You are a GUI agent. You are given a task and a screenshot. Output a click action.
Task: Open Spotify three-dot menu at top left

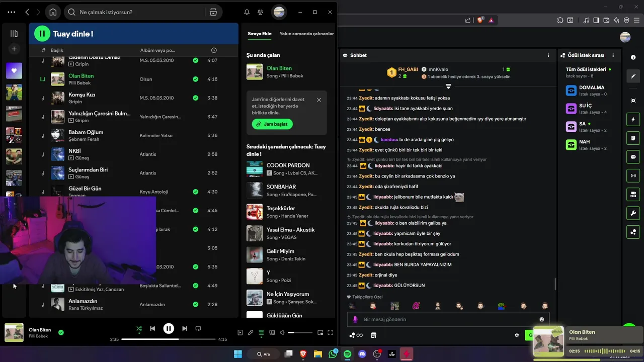(x=11, y=12)
